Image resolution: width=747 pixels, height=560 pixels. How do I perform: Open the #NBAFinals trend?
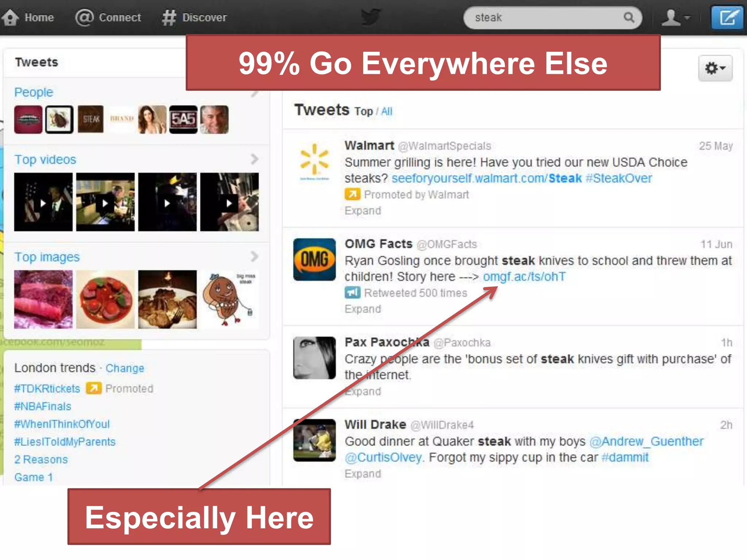tap(43, 406)
